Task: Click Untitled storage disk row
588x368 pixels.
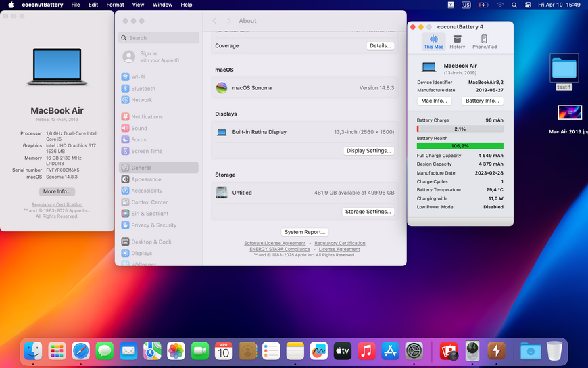Action: [x=305, y=193]
